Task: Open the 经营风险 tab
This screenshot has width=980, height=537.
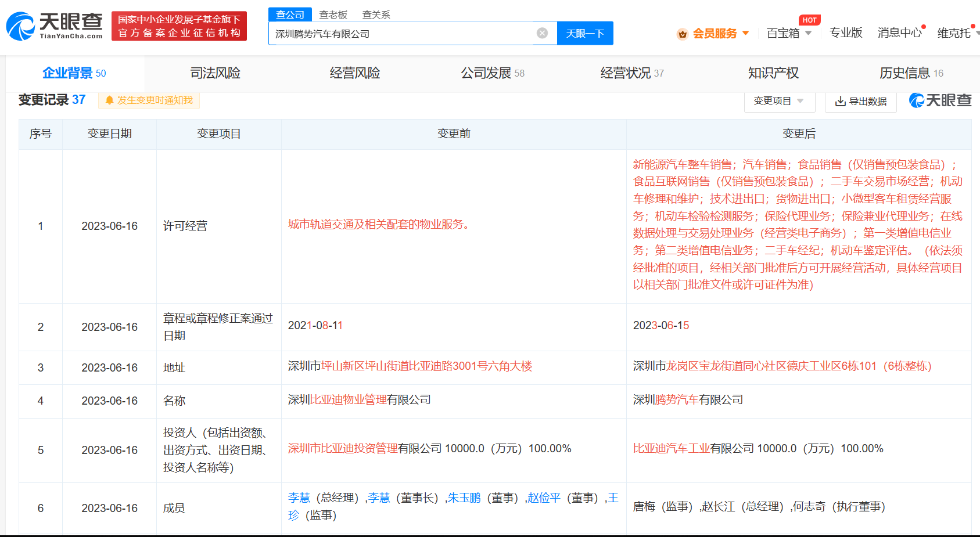Action: tap(354, 73)
